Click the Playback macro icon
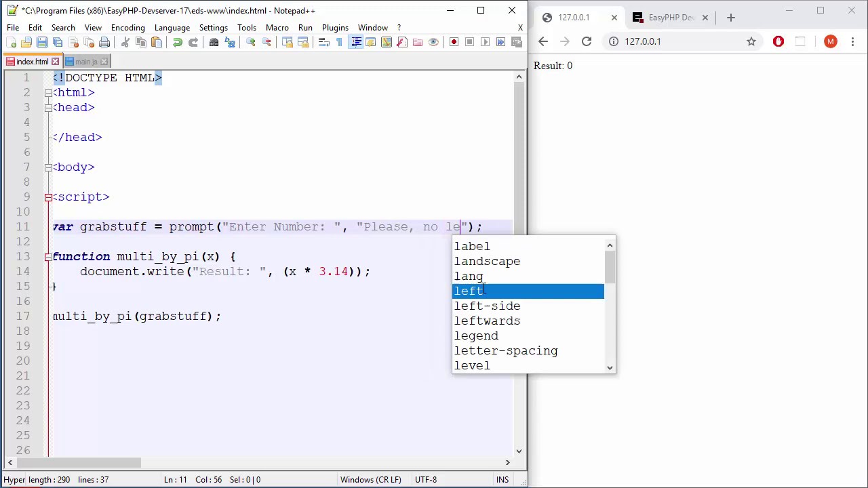 pos(485,42)
